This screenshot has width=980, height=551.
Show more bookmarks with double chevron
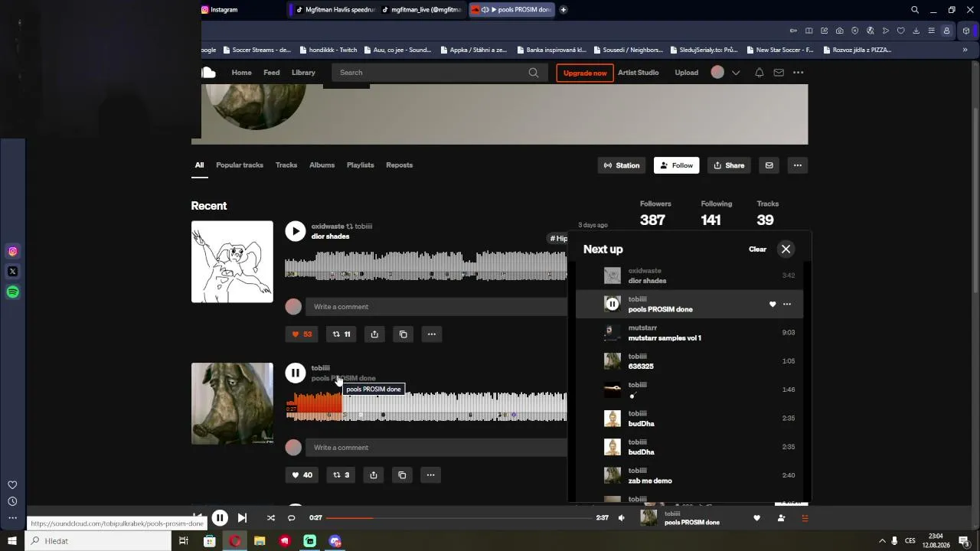[x=965, y=50]
